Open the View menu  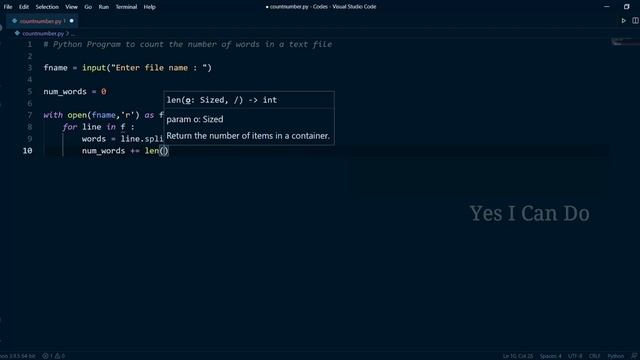(71, 7)
